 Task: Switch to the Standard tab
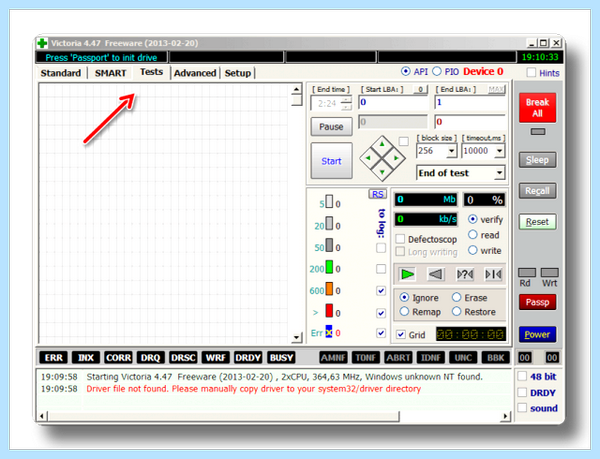pyautogui.click(x=60, y=73)
